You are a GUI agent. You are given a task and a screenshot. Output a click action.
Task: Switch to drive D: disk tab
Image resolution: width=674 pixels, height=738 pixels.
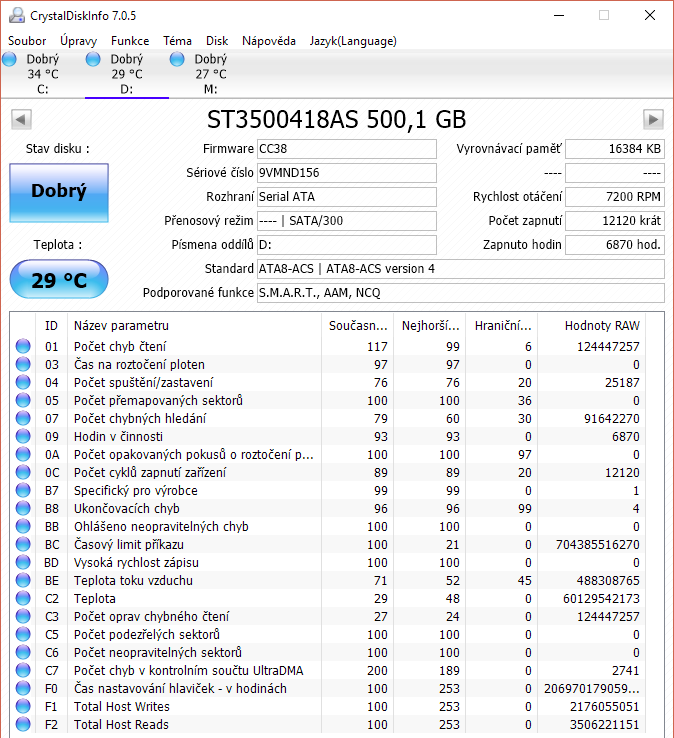tap(127, 74)
